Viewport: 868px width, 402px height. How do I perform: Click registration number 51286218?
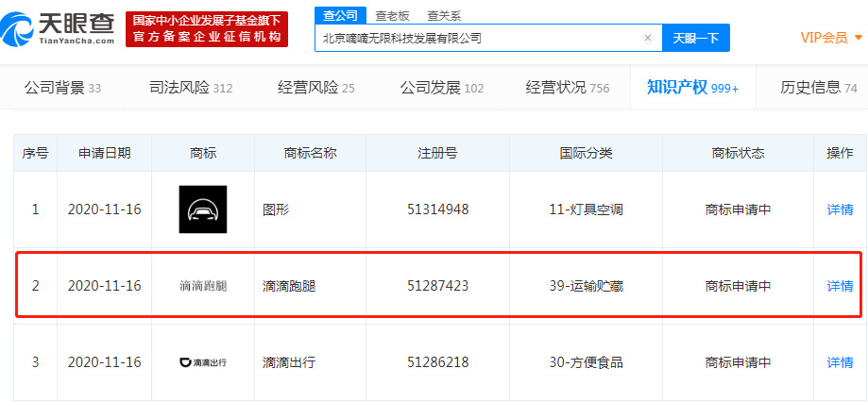[437, 362]
